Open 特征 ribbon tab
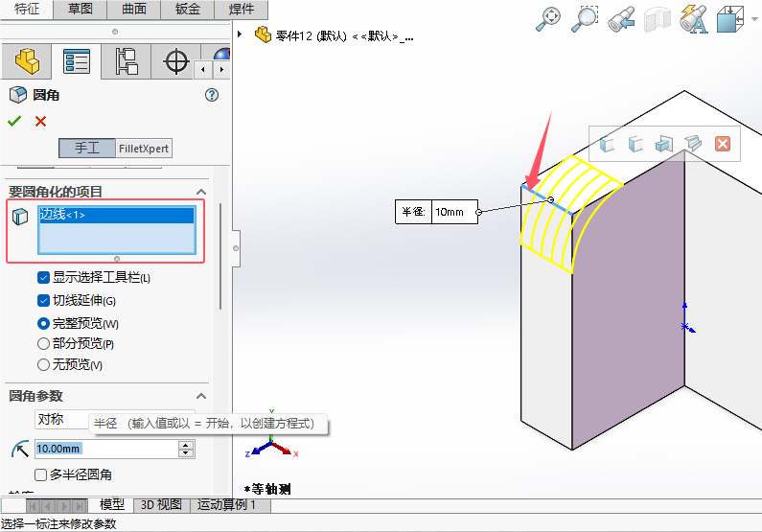Viewport: 762px width, 532px height. (x=26, y=9)
